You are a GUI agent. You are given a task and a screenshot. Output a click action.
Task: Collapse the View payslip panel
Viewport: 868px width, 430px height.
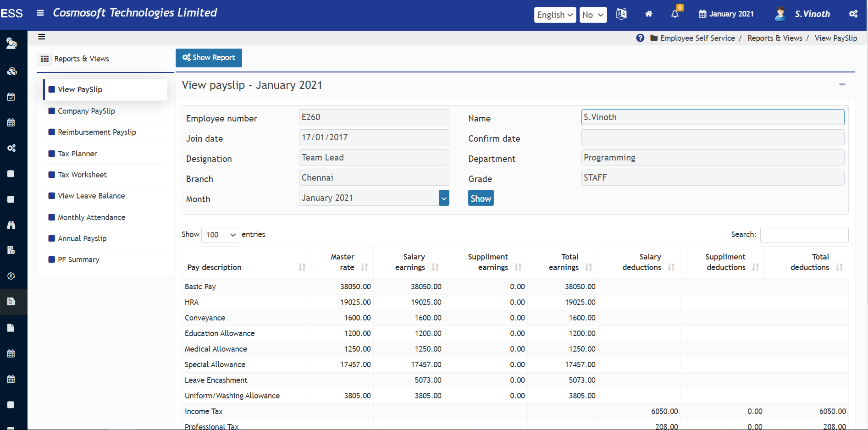(x=842, y=85)
